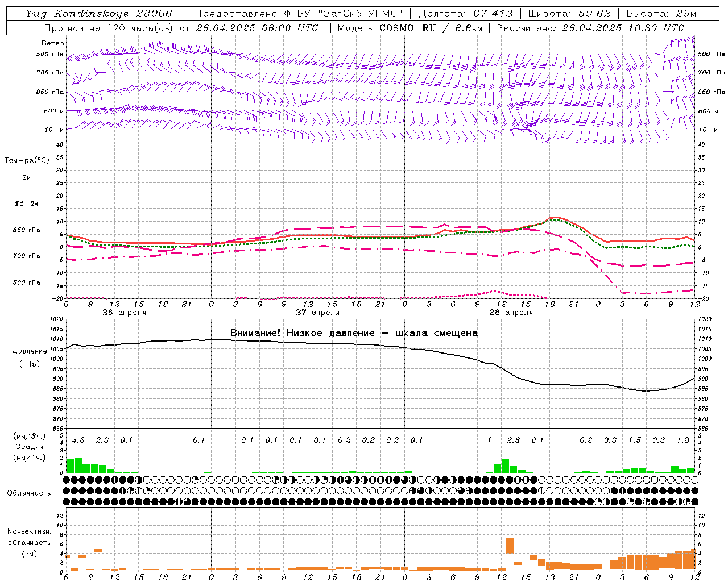Click the Тем-ра(°C) axis title
The width and height of the screenshot is (728, 582).
[27, 161]
